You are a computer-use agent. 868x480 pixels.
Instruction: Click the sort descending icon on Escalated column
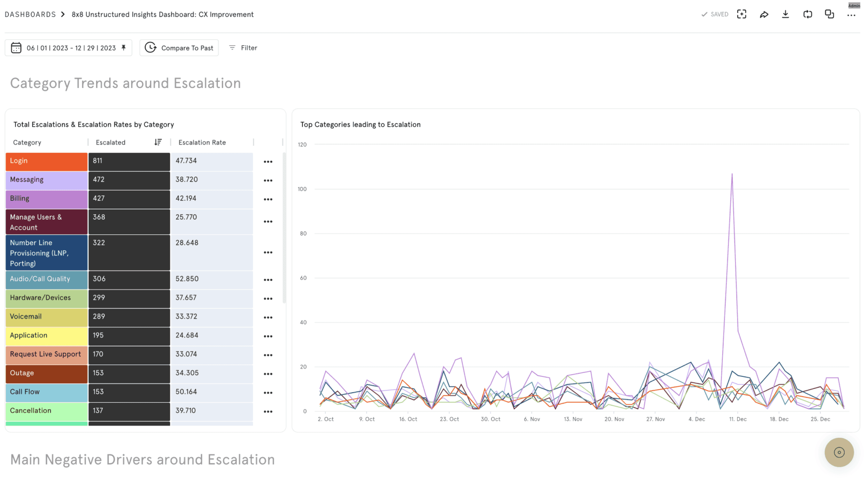coord(158,142)
